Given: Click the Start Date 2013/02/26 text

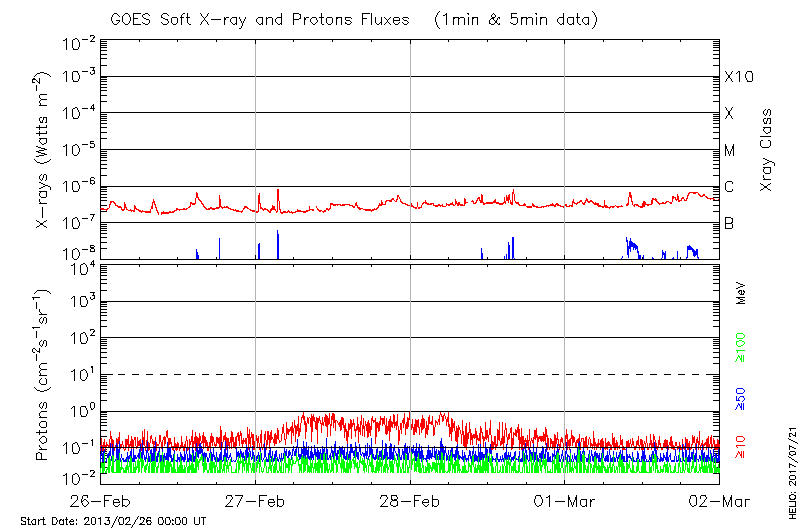Looking at the screenshot, I should [x=113, y=521].
